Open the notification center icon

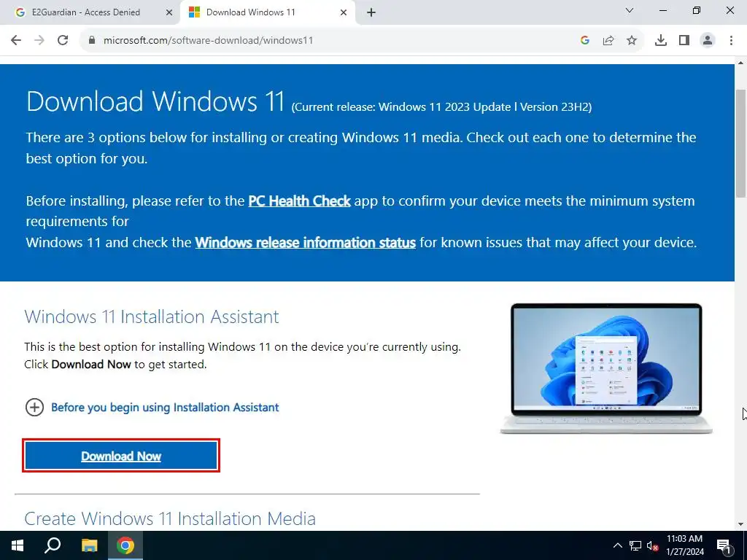point(724,545)
